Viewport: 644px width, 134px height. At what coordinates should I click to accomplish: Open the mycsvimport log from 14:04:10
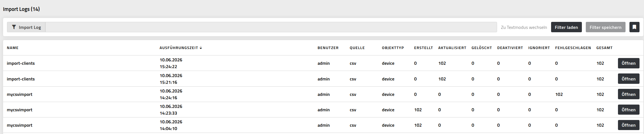click(x=628, y=125)
